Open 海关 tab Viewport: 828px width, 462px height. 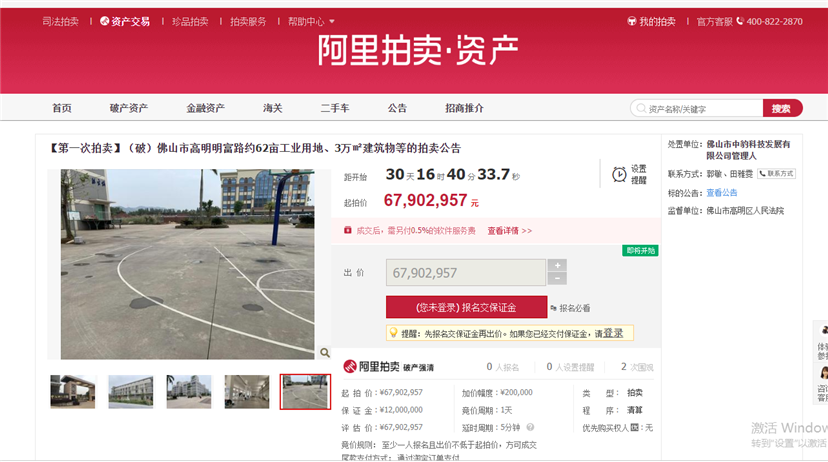coord(272,108)
